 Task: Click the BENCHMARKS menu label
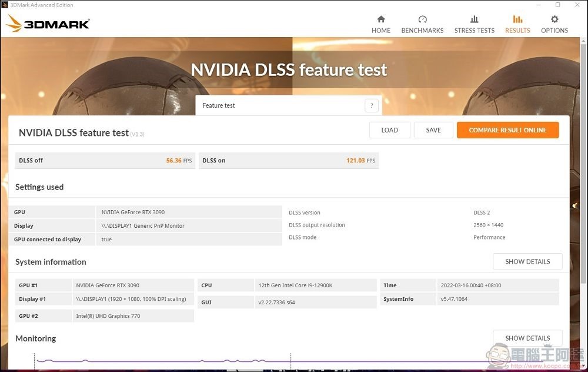[422, 31]
